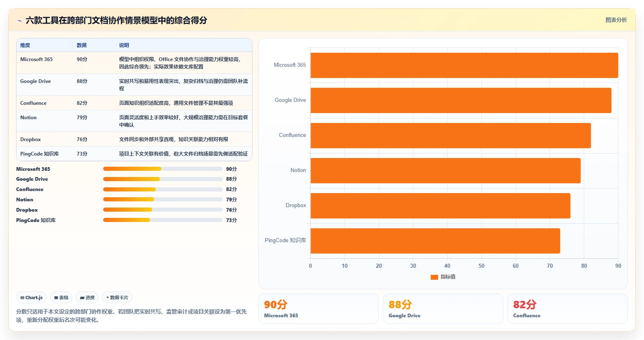The height and width of the screenshot is (340, 644).
Task: Click the description starting with 实时共写和易用性
Action: click(x=184, y=85)
